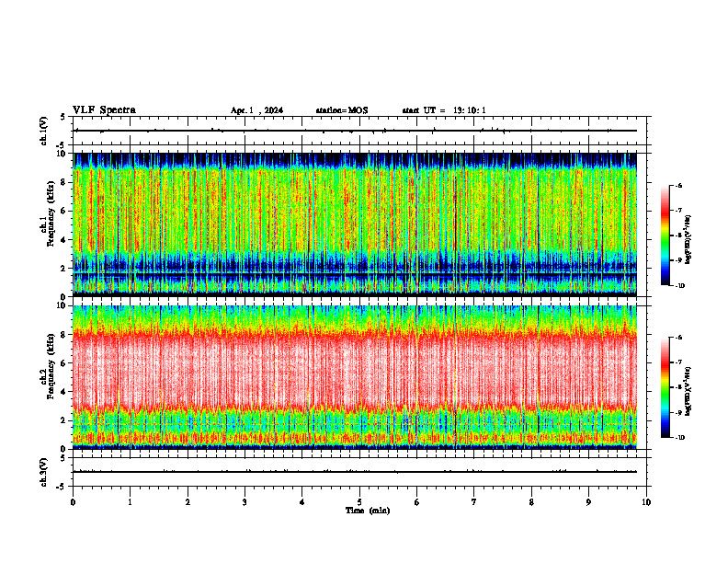Click time-axis tick label 5

point(359,502)
